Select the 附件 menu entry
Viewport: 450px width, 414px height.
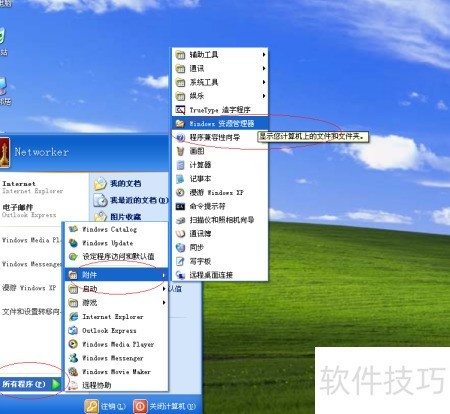pos(117,275)
